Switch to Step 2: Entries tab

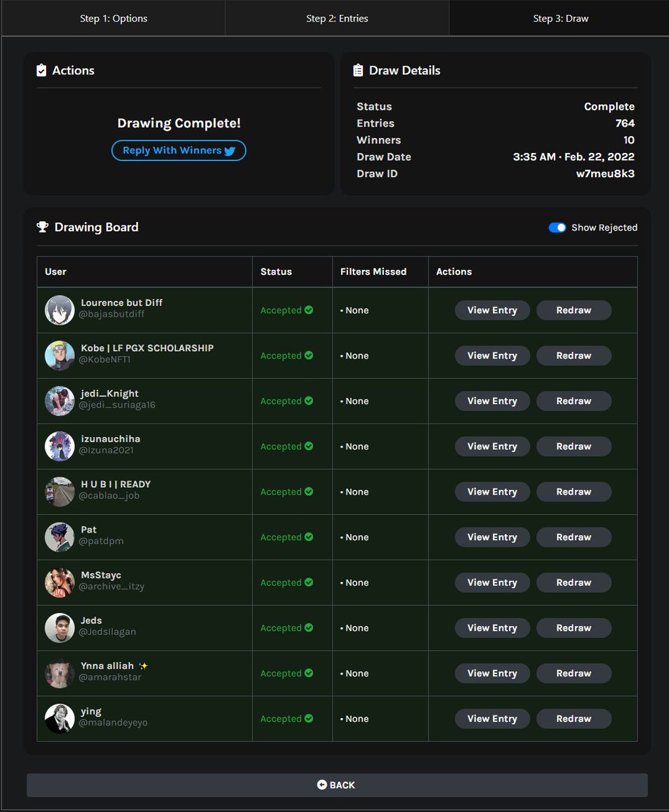[337, 18]
